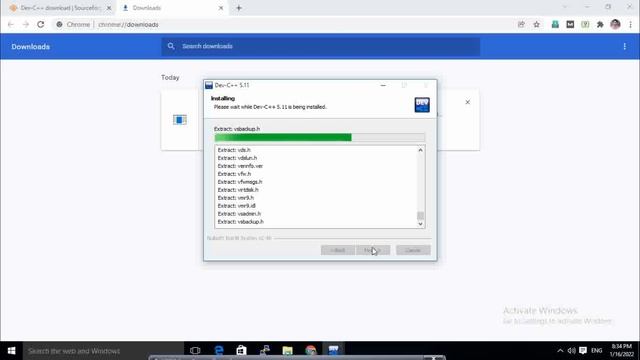Click the Dev-C++ logo in installer header
The image size is (640, 360).
tap(422, 105)
